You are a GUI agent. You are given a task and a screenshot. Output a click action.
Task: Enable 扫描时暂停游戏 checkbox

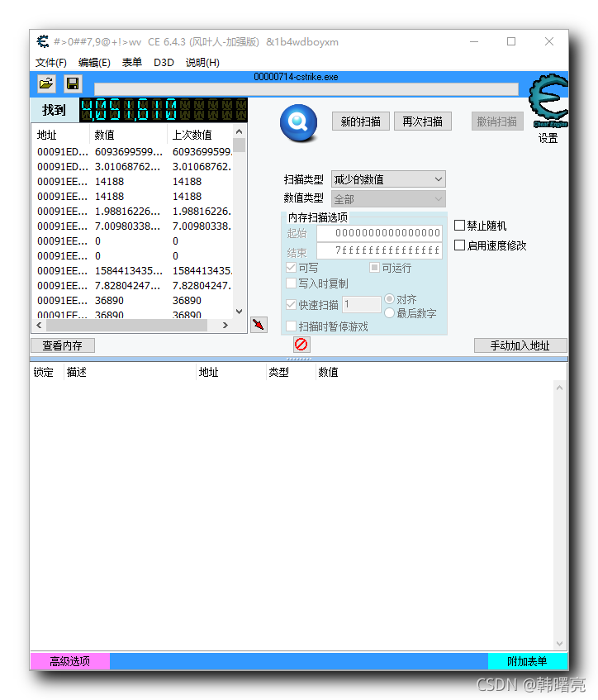pos(291,326)
